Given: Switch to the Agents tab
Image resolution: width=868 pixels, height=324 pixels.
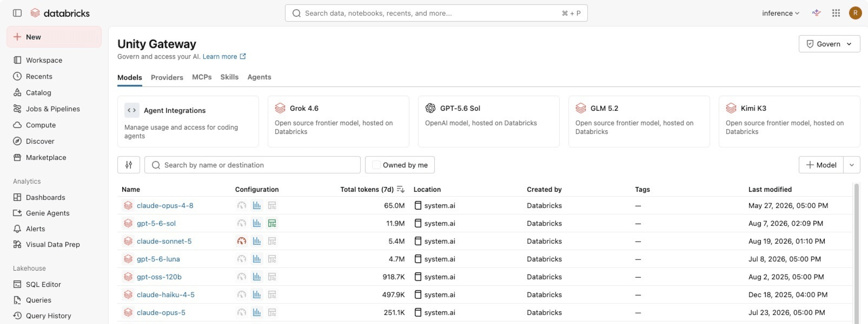Looking at the screenshot, I should tap(259, 77).
